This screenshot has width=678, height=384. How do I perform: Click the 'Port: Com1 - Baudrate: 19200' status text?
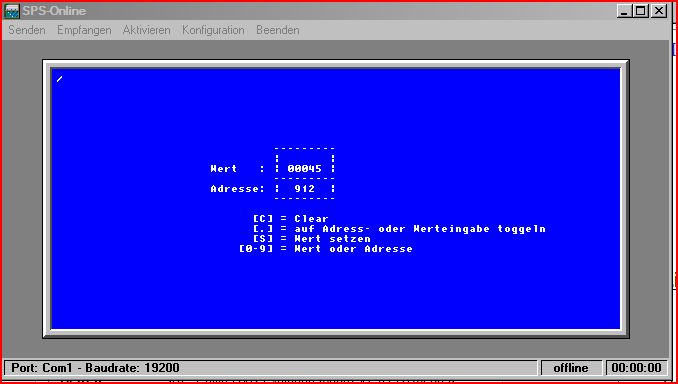[95, 368]
